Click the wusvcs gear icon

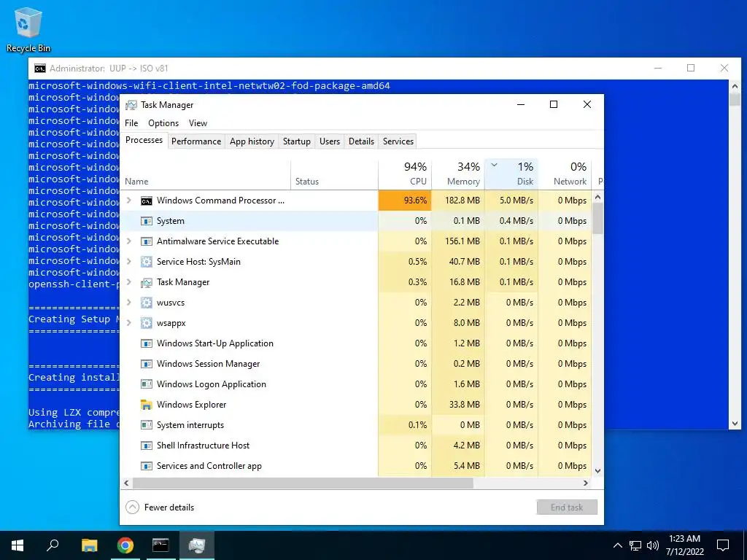pos(146,303)
